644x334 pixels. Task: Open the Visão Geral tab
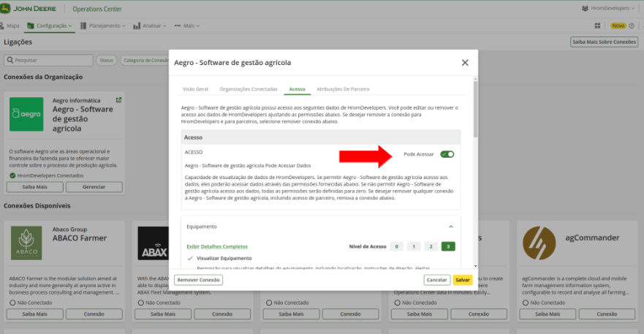point(195,89)
